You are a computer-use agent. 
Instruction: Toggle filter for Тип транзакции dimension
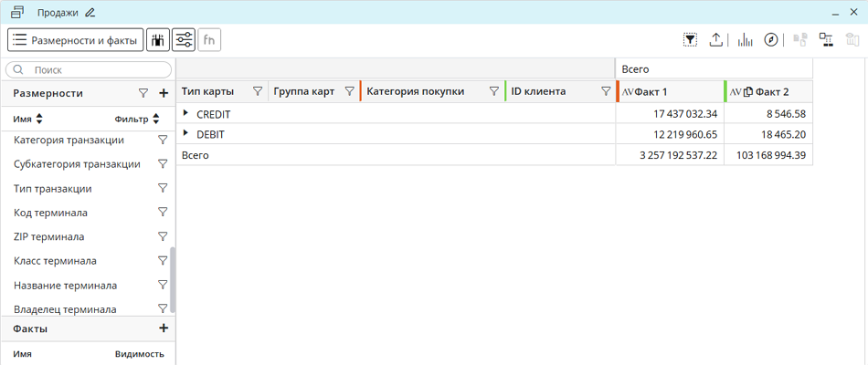pos(163,189)
